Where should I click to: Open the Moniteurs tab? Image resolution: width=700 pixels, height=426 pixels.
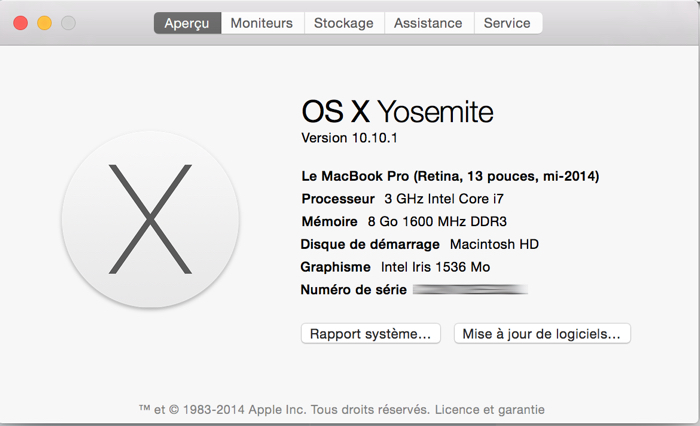(x=262, y=23)
